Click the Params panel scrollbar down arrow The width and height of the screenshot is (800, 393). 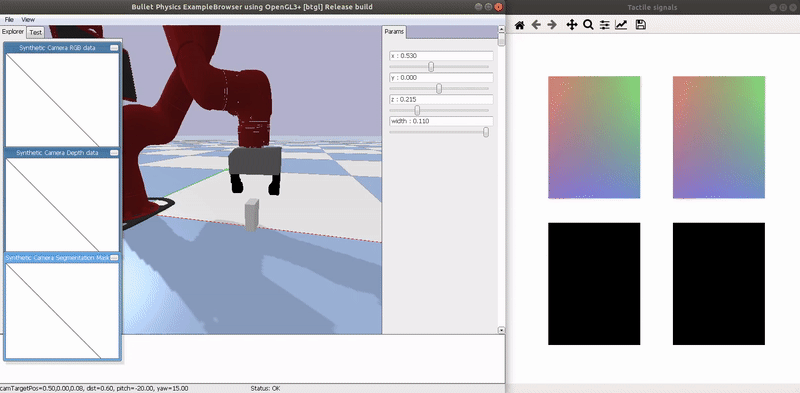pos(501,330)
